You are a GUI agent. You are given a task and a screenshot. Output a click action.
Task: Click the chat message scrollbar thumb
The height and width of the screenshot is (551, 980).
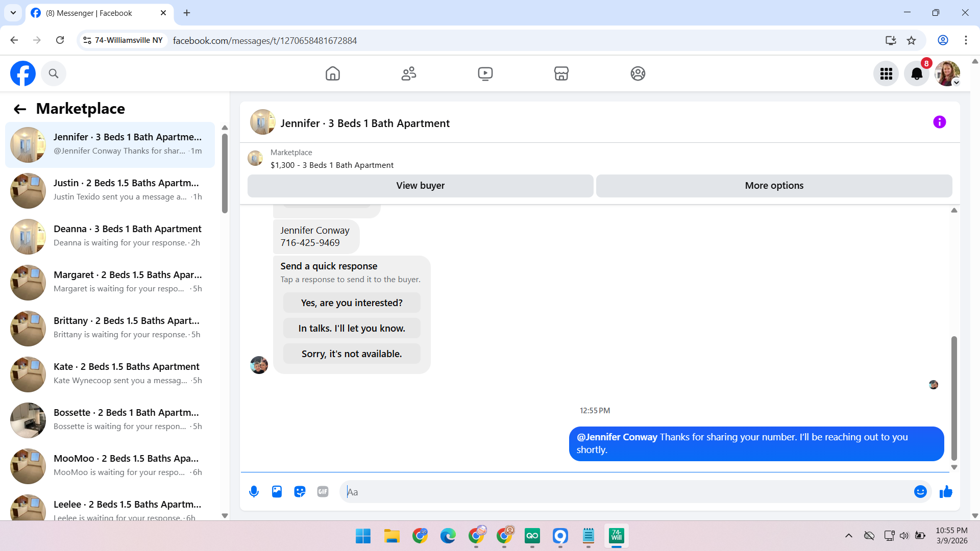(953, 398)
